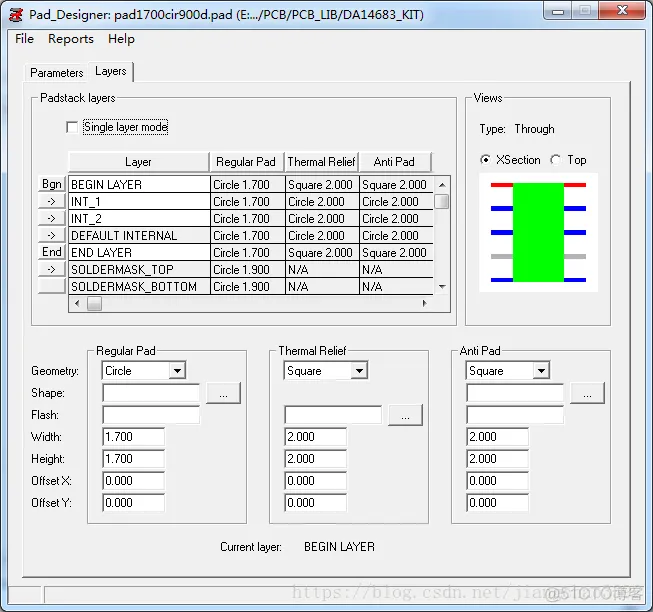The width and height of the screenshot is (653, 612).
Task: Click the Regular Pad Offset Y field
Action: pos(134,503)
